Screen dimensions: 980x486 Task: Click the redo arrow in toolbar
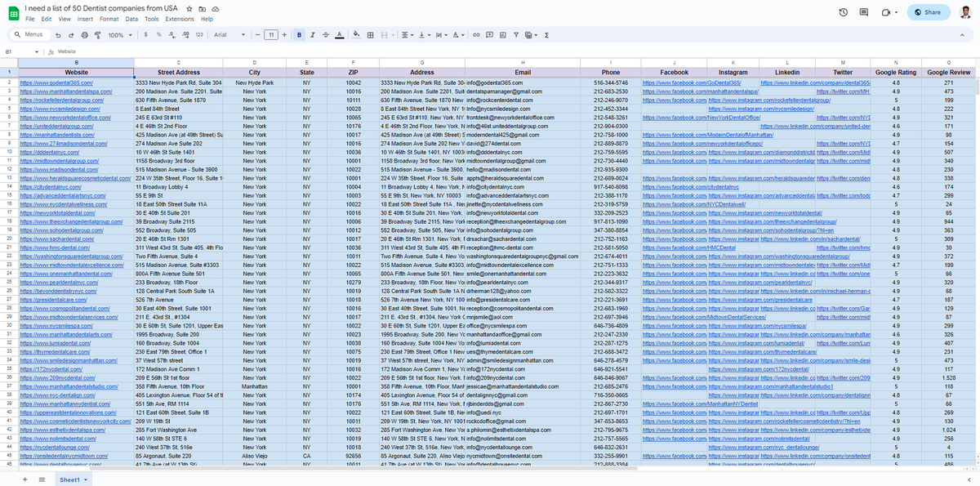point(72,35)
